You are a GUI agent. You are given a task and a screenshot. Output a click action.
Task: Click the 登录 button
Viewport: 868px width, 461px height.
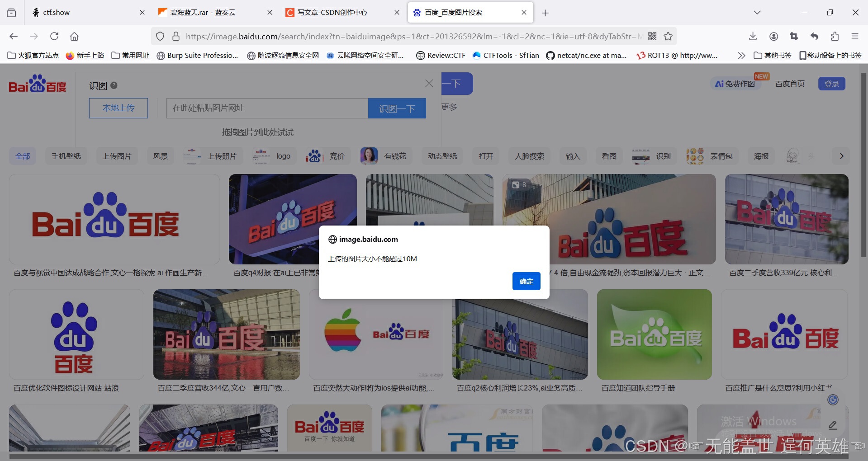pos(831,84)
